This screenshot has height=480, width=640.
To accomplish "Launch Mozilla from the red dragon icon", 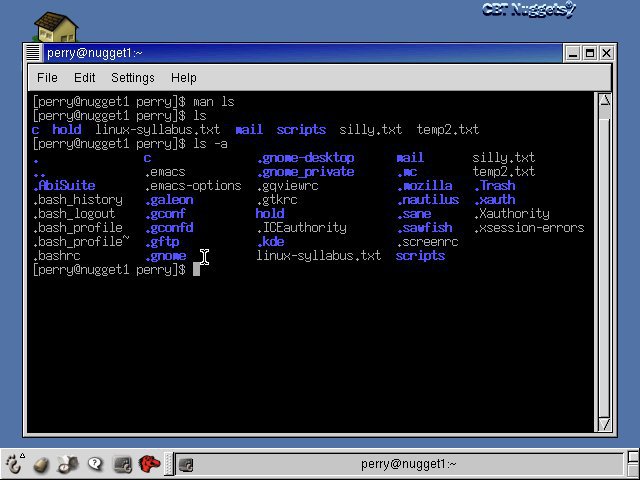I will tap(149, 464).
